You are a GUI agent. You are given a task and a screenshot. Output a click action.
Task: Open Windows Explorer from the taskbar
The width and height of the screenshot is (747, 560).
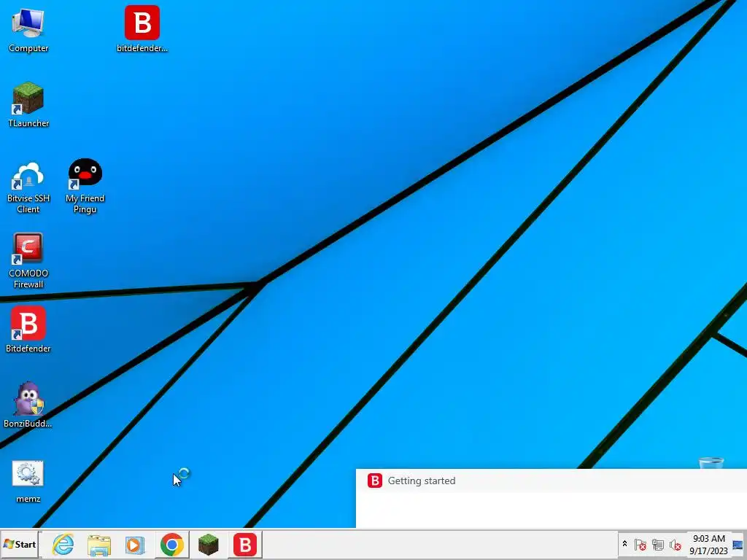tap(99, 545)
